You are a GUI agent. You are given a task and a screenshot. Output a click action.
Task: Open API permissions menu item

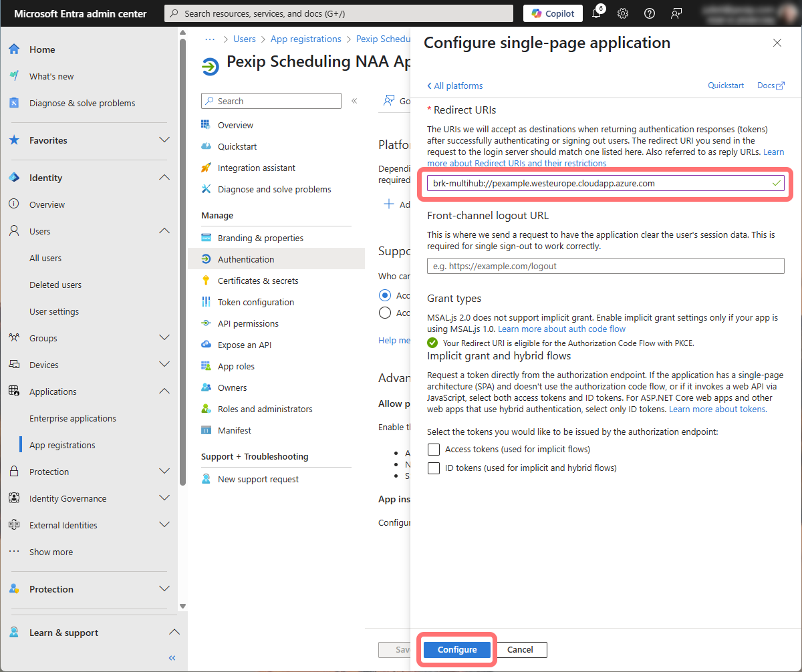[248, 323]
